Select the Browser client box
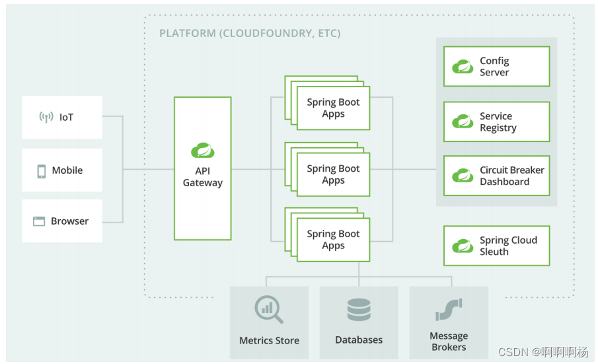598x364 pixels. 62,221
